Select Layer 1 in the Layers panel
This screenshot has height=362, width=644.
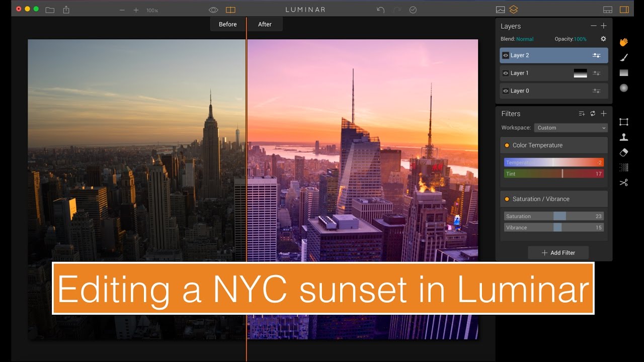pyautogui.click(x=554, y=73)
